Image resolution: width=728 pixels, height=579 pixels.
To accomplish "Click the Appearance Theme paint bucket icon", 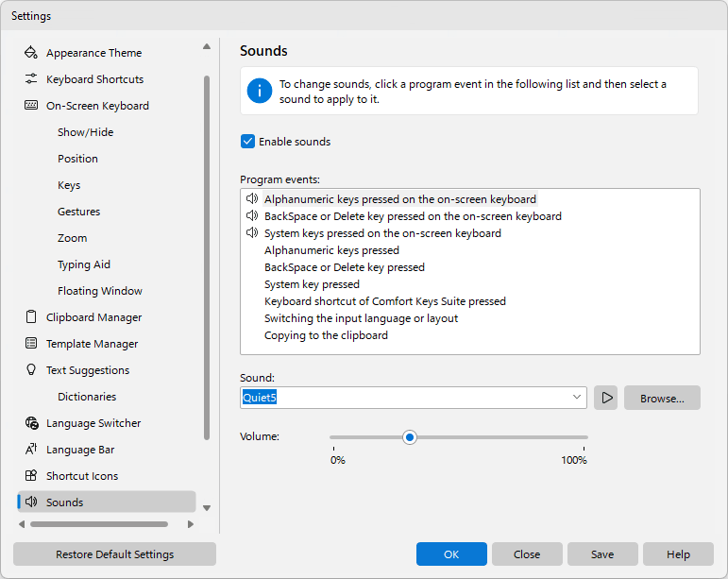I will (x=30, y=53).
